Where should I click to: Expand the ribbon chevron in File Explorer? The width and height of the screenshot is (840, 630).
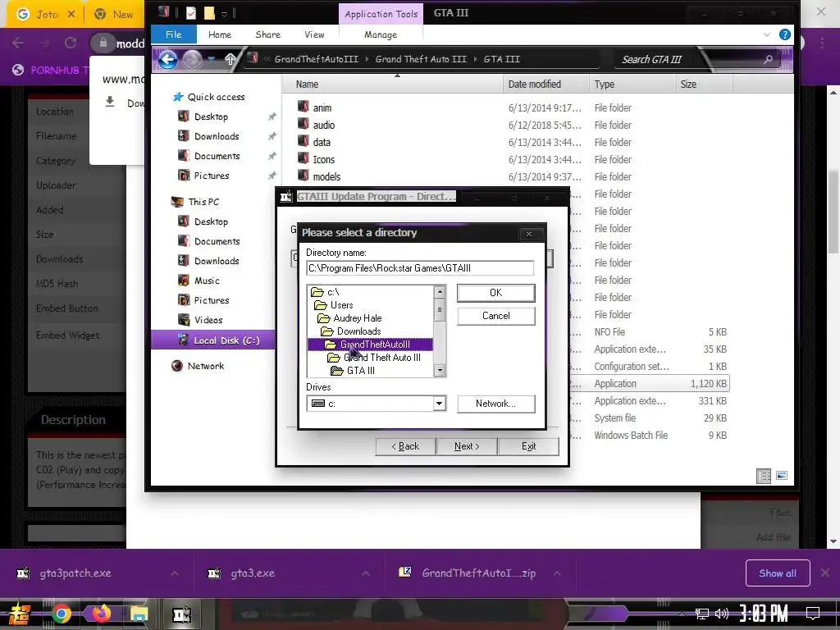[767, 34]
